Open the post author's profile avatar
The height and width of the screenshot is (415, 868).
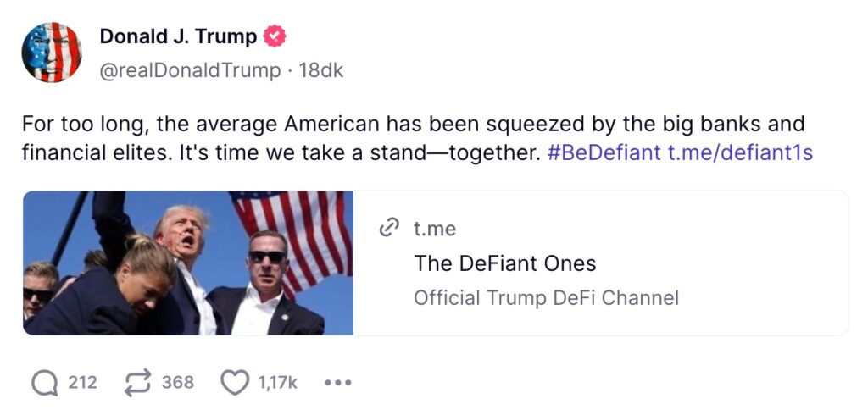coord(52,53)
